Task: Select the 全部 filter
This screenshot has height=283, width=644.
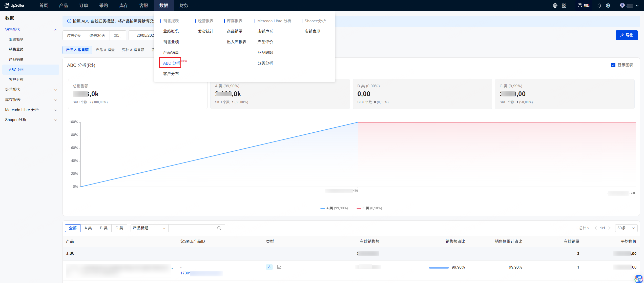Action: (x=73, y=228)
